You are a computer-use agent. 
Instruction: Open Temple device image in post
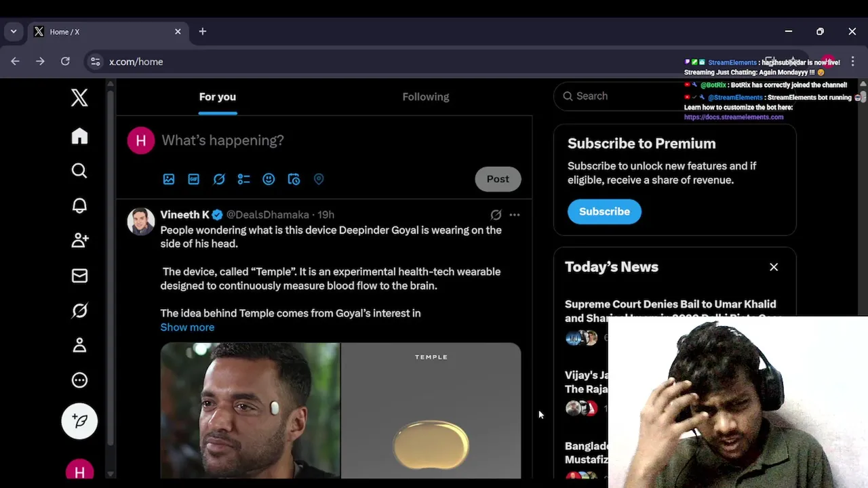point(431,411)
